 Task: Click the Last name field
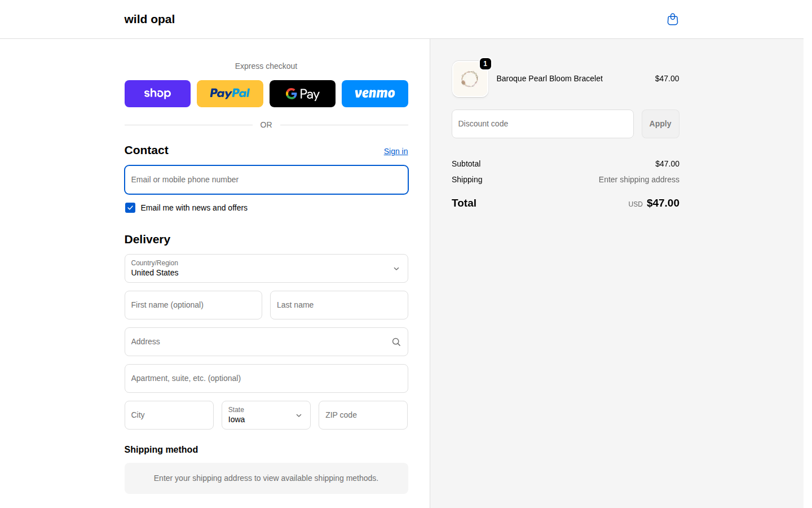[x=339, y=305]
